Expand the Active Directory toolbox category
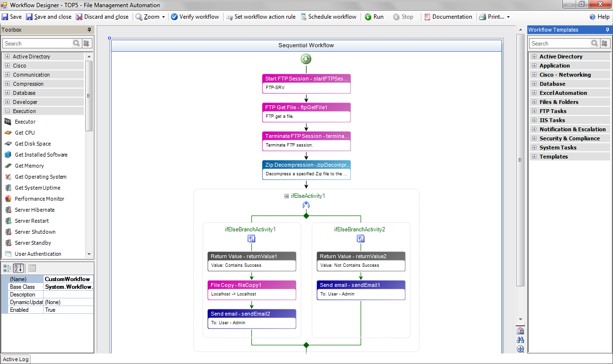Screen dimensions: 613x364 click(7, 56)
